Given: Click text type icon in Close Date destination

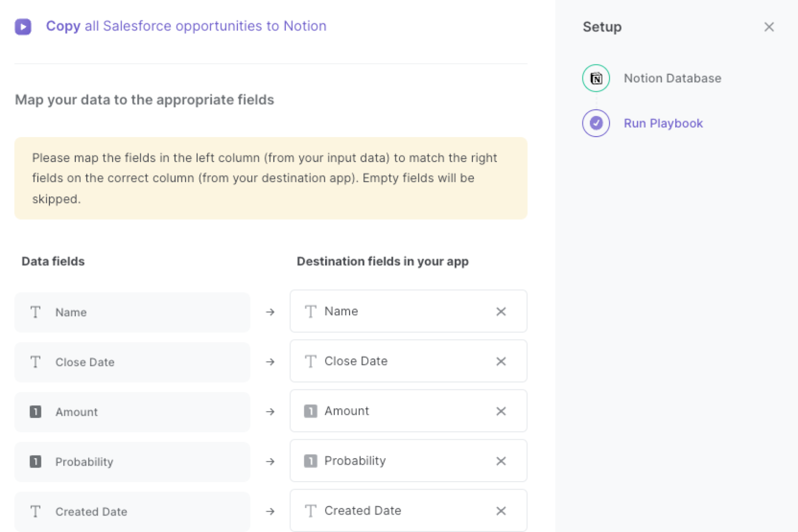Looking at the screenshot, I should coord(311,361).
